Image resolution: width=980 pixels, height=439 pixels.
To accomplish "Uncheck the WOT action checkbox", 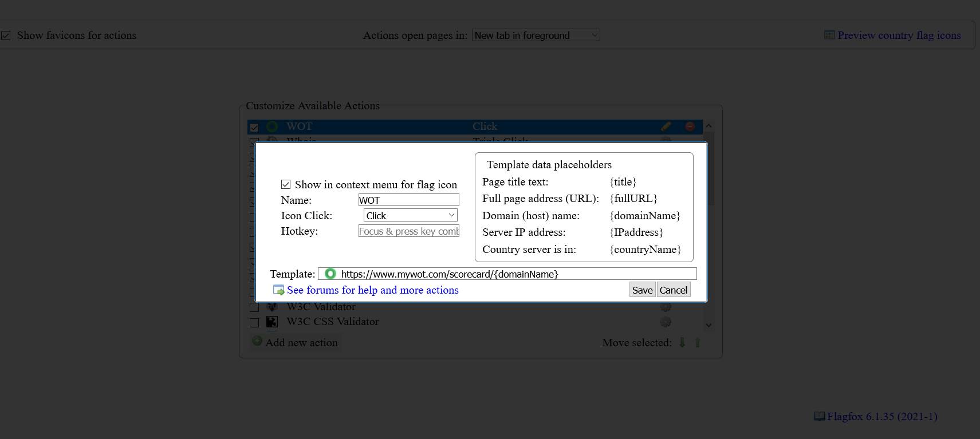I will [254, 127].
